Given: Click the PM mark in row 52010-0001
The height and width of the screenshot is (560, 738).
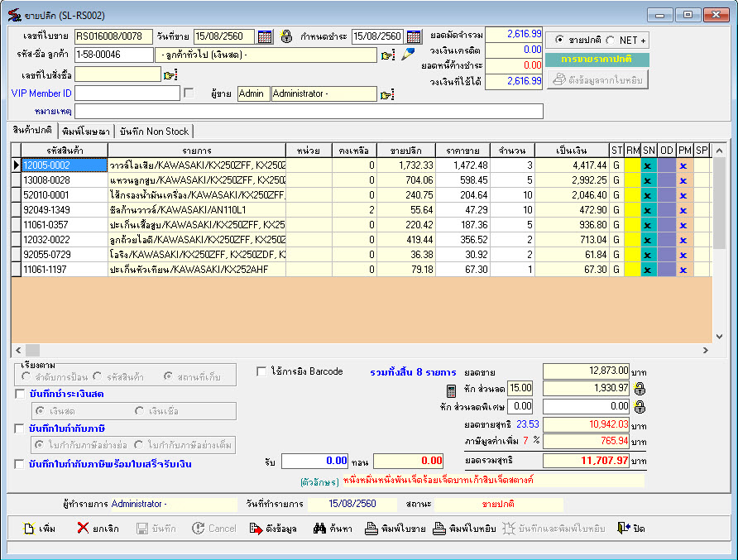Looking at the screenshot, I should tap(683, 195).
